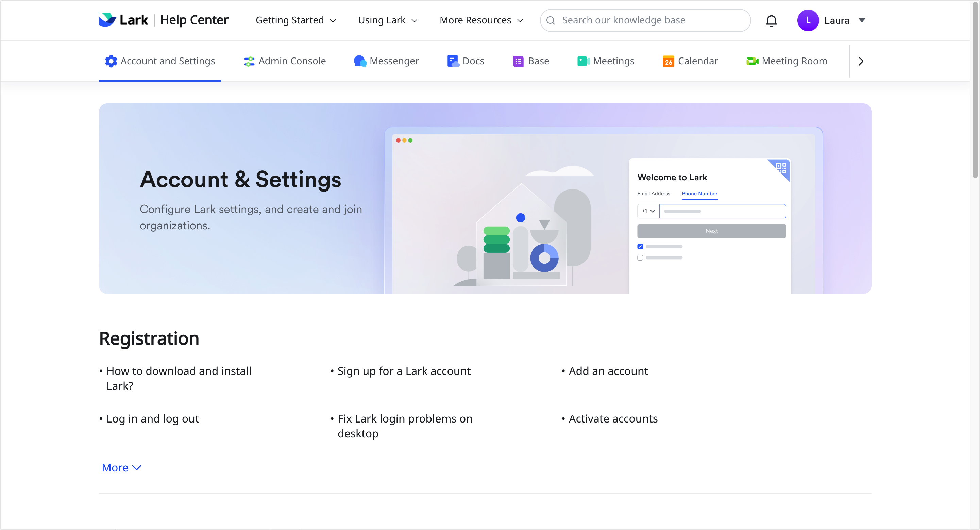This screenshot has width=980, height=530.
Task: Click the Meeting Room camera icon
Action: [752, 61]
